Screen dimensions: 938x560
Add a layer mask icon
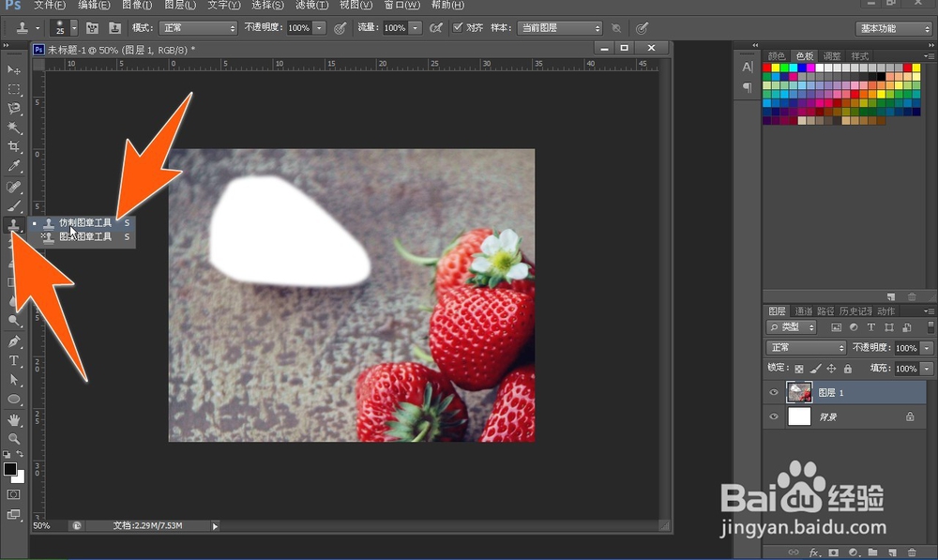coord(833,552)
